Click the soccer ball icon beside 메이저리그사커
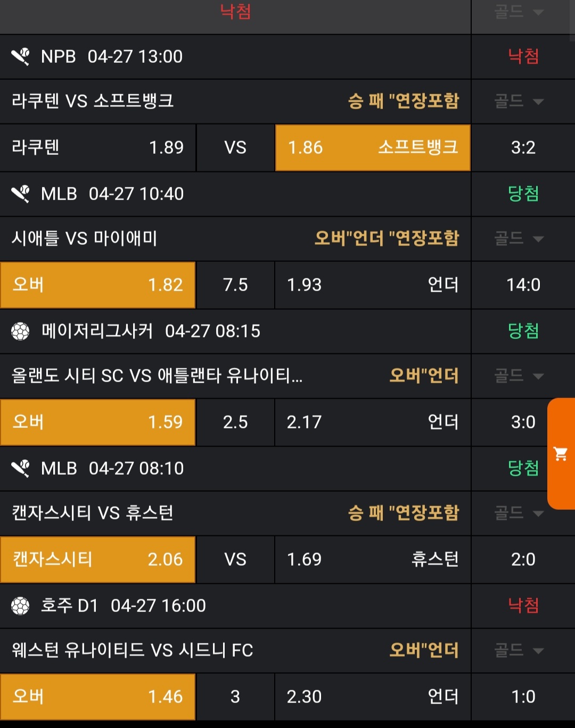This screenshot has width=575, height=728. (x=21, y=331)
